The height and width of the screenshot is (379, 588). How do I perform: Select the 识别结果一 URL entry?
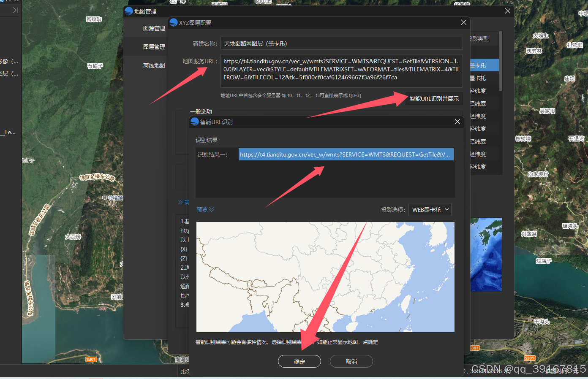pos(346,154)
